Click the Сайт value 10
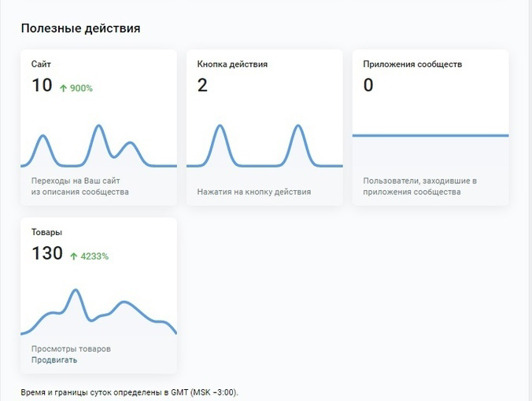This screenshot has height=401, width=532. 42,85
